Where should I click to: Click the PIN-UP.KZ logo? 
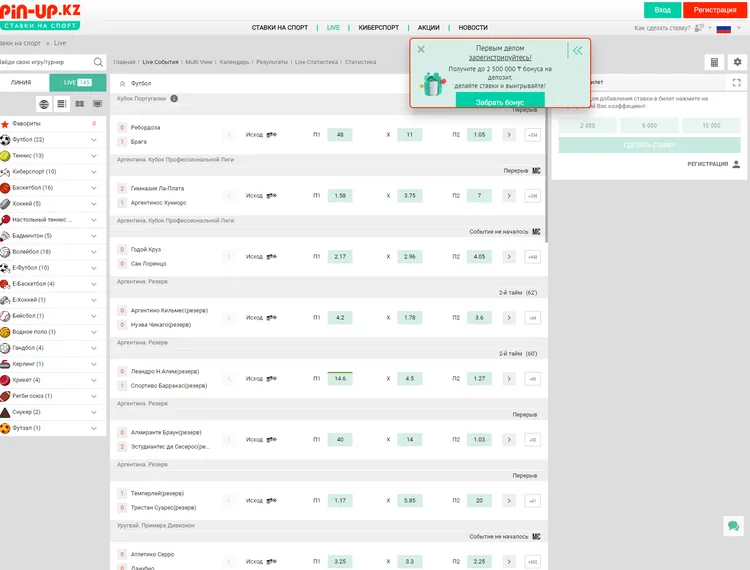pos(40,16)
